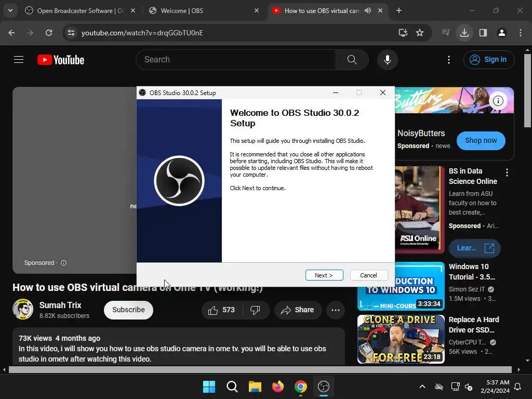Open the Chrome profile icon
This screenshot has width=532, height=399.
pyautogui.click(x=502, y=33)
